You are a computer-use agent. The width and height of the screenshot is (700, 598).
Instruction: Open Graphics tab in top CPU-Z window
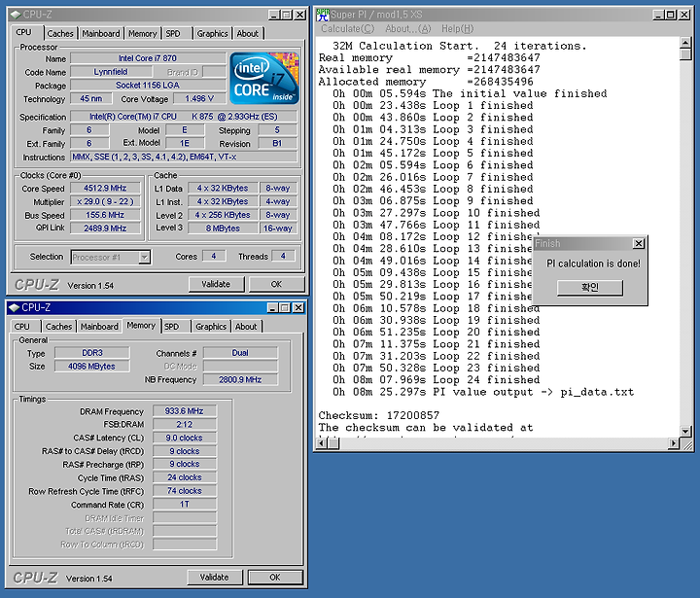(212, 33)
